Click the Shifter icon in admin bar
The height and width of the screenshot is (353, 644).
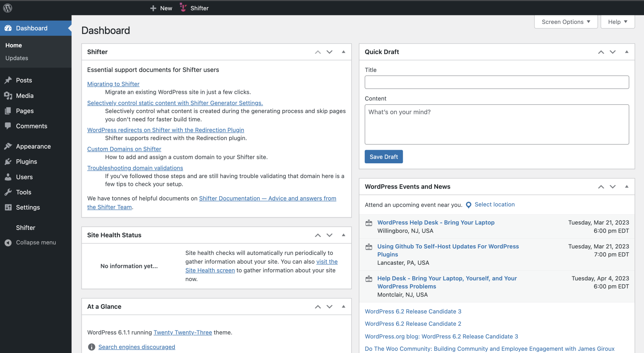(183, 8)
